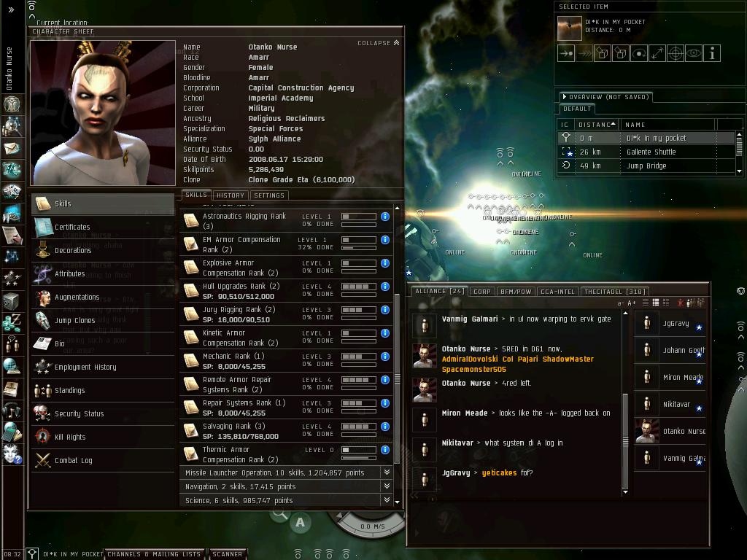The width and height of the screenshot is (747, 560).
Task: Open the character sheet sidebar icon
Action: (12, 104)
